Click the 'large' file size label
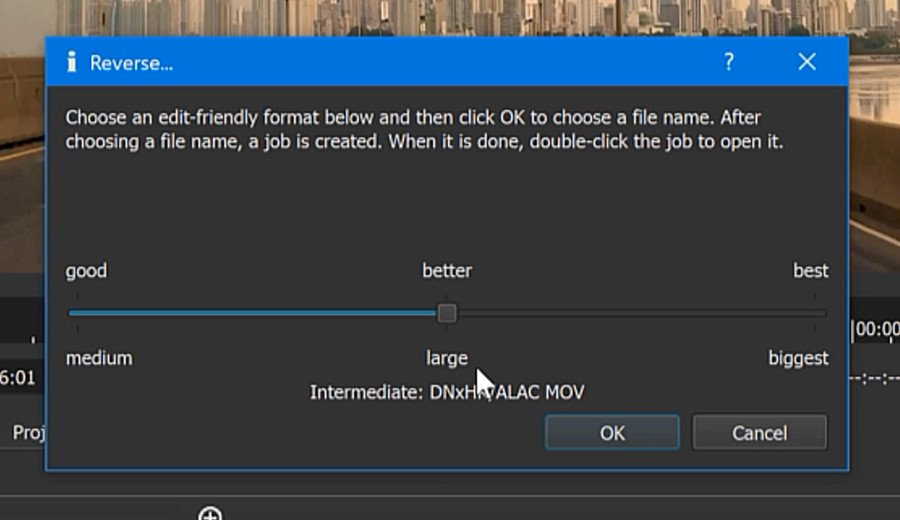The image size is (900, 520). (x=446, y=358)
